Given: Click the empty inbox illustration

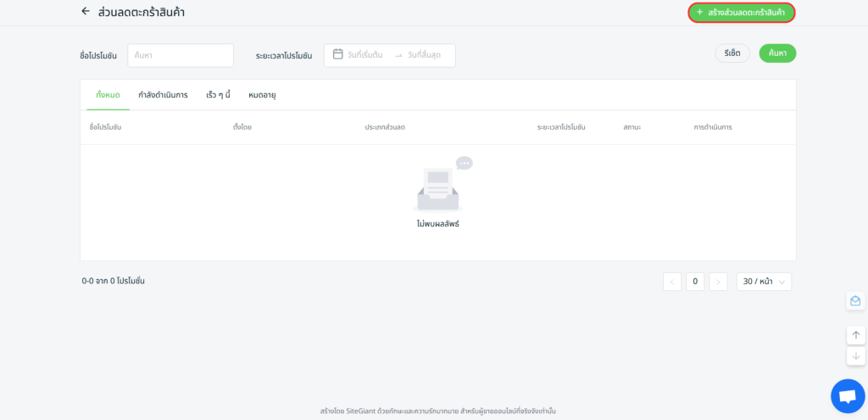Looking at the screenshot, I should point(439,188).
